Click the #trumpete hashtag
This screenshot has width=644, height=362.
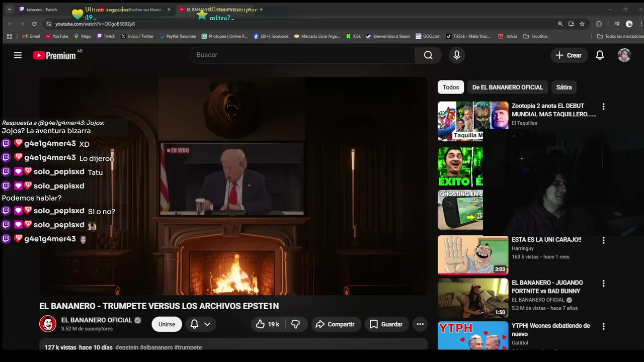(x=188, y=347)
